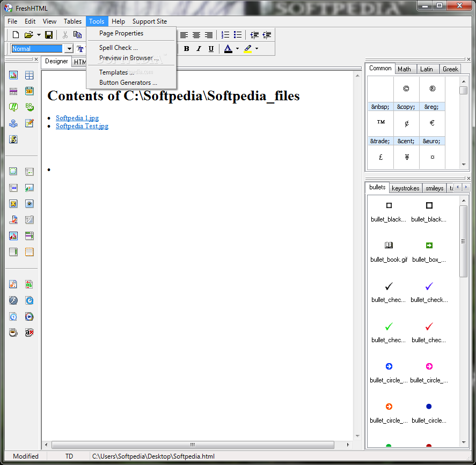The image size is (476, 465).
Task: Insert checkbox using yellow X icon
Action: coord(13,204)
